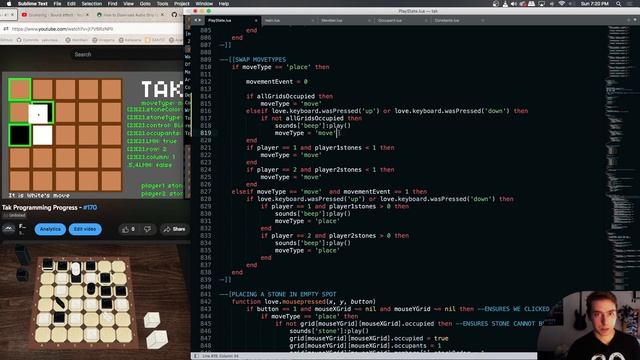The height and width of the screenshot is (360, 640).
Task: Click the status bar line and column indicator
Action: coord(220,356)
